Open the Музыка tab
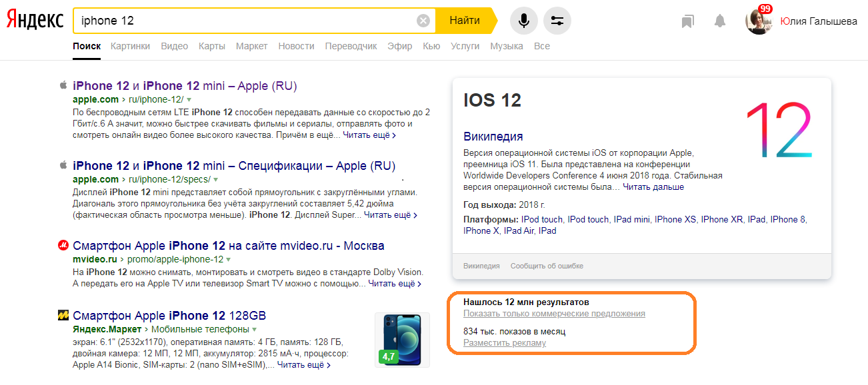 click(507, 46)
